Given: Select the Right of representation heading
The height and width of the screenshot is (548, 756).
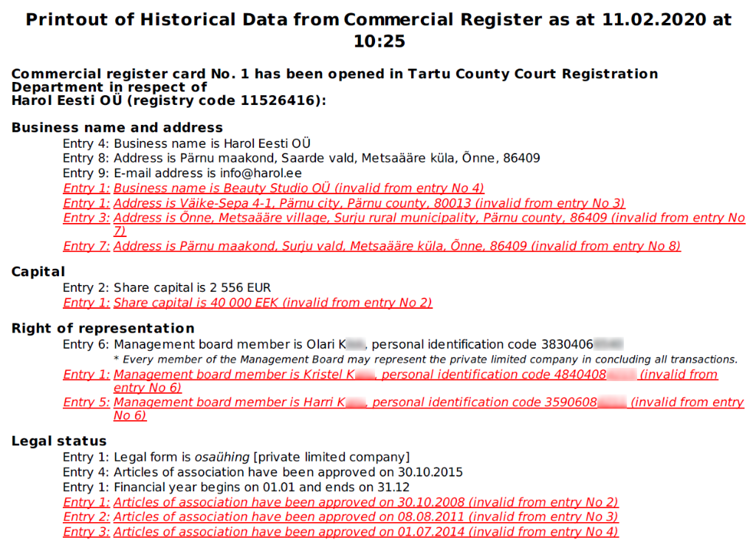Looking at the screenshot, I should tap(103, 328).
